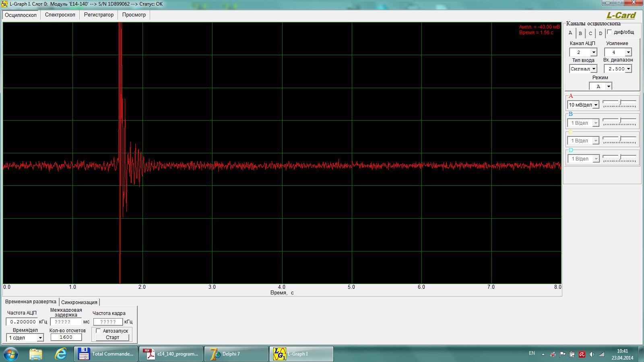Open the Windows Start menu
644x362 pixels.
[11, 354]
